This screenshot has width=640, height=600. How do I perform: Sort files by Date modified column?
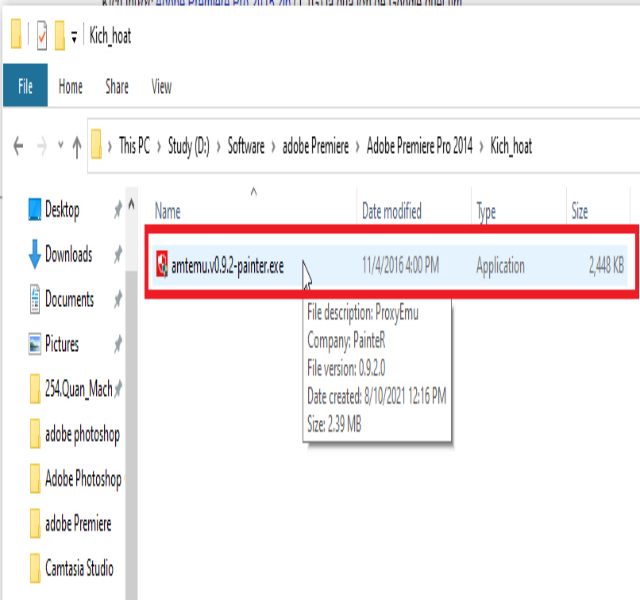coord(392,211)
